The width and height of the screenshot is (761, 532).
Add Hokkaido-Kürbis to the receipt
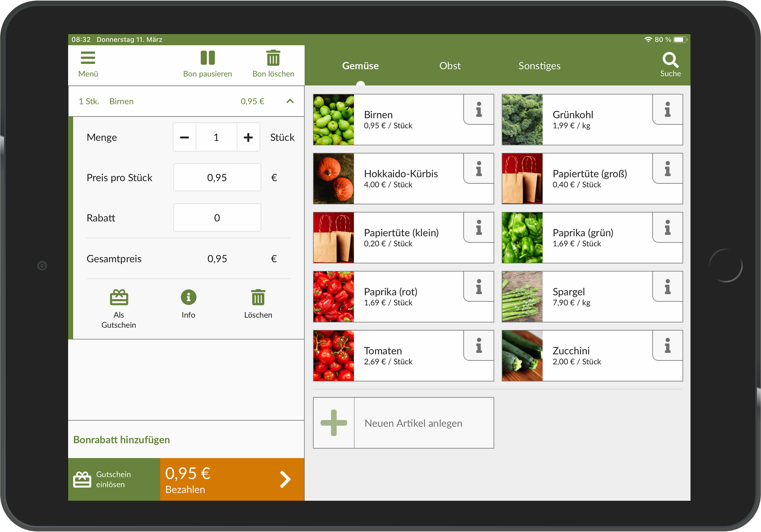coord(403,179)
